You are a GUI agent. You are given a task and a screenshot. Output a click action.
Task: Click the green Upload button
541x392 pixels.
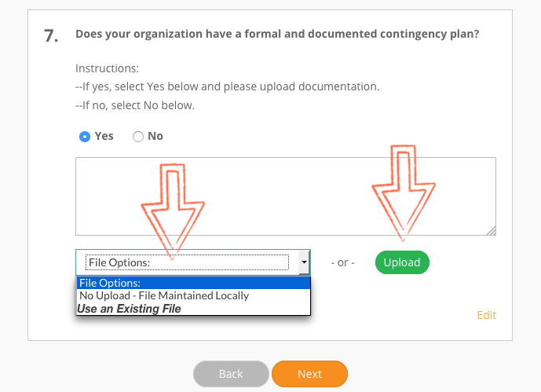pos(402,262)
